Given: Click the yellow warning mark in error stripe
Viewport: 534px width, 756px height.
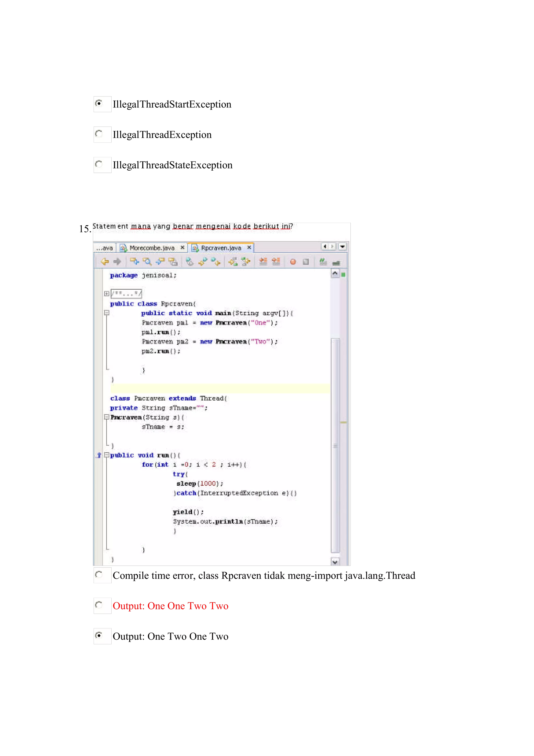Looking at the screenshot, I should coord(343,422).
